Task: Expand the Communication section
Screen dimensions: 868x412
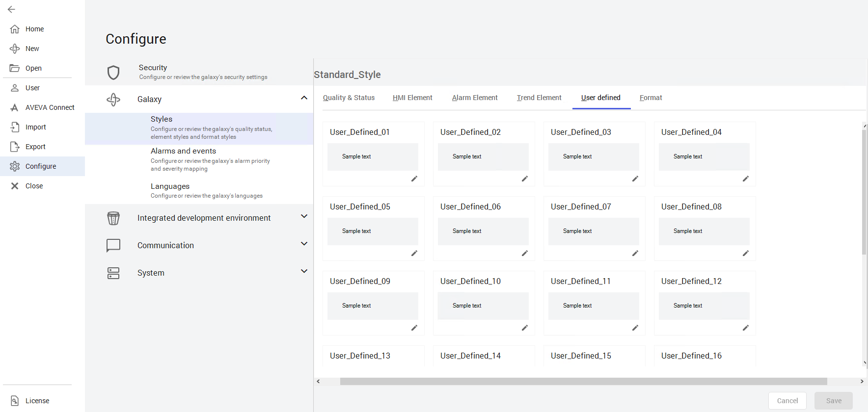Action: point(304,244)
